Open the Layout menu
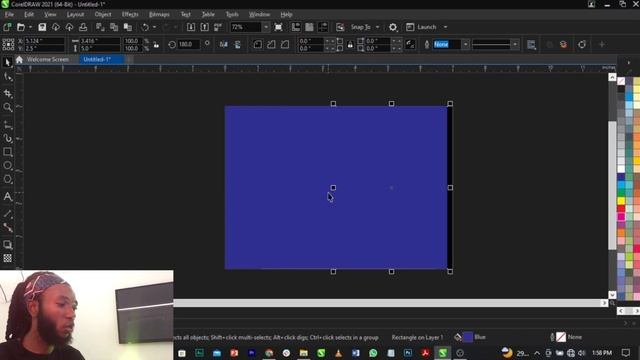 click(x=75, y=14)
